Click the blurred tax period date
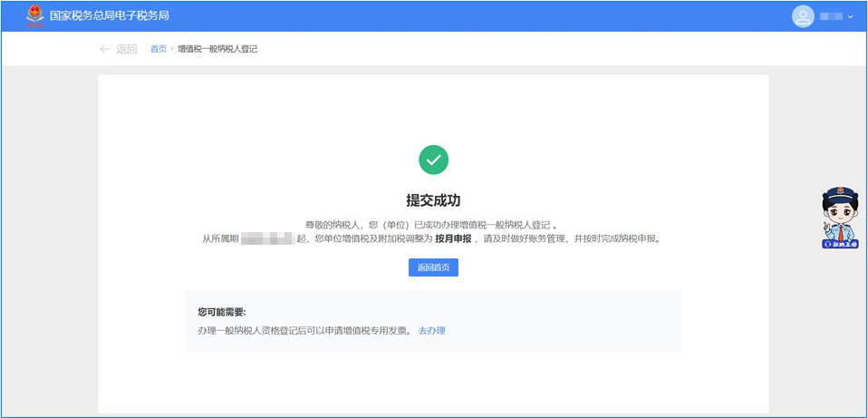The width and height of the screenshot is (868, 418). coord(268,239)
